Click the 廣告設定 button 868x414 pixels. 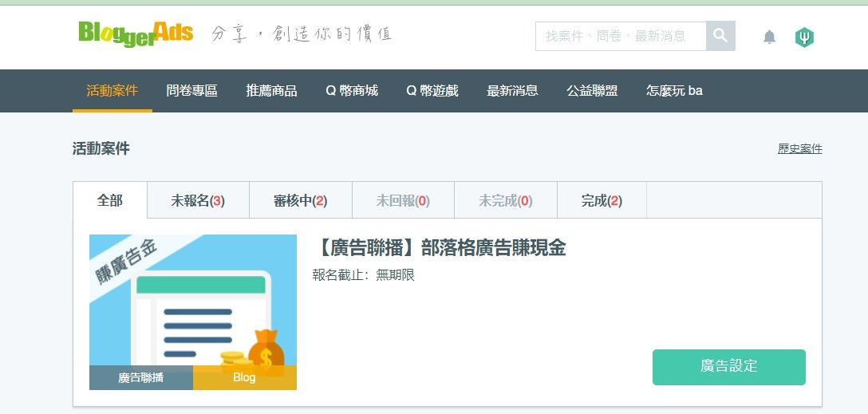tap(729, 367)
